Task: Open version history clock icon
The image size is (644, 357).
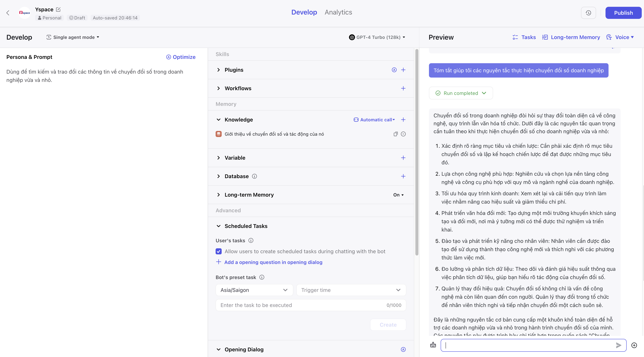Action: 588,13
